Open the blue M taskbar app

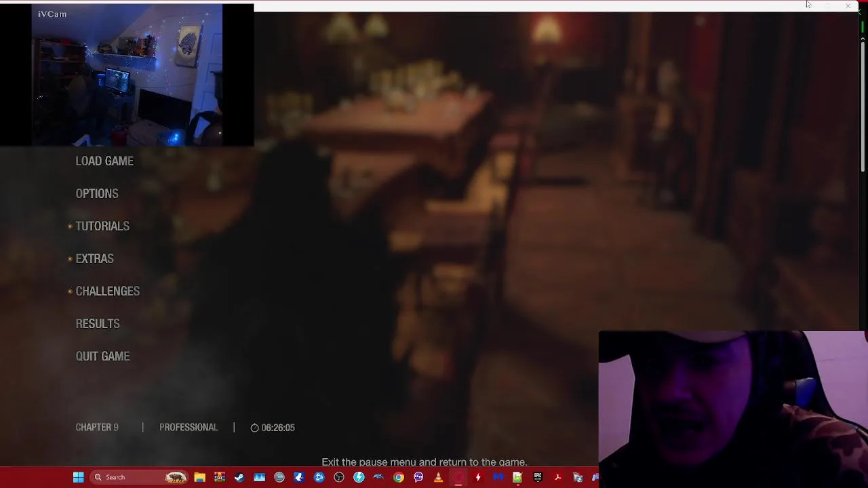pos(498,477)
